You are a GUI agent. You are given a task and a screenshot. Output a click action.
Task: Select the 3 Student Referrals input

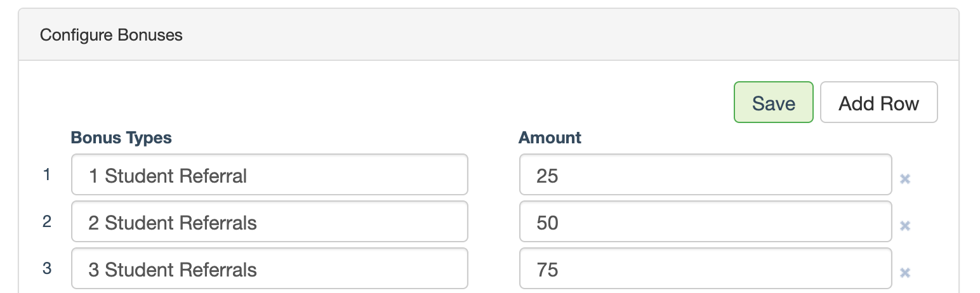tap(269, 269)
